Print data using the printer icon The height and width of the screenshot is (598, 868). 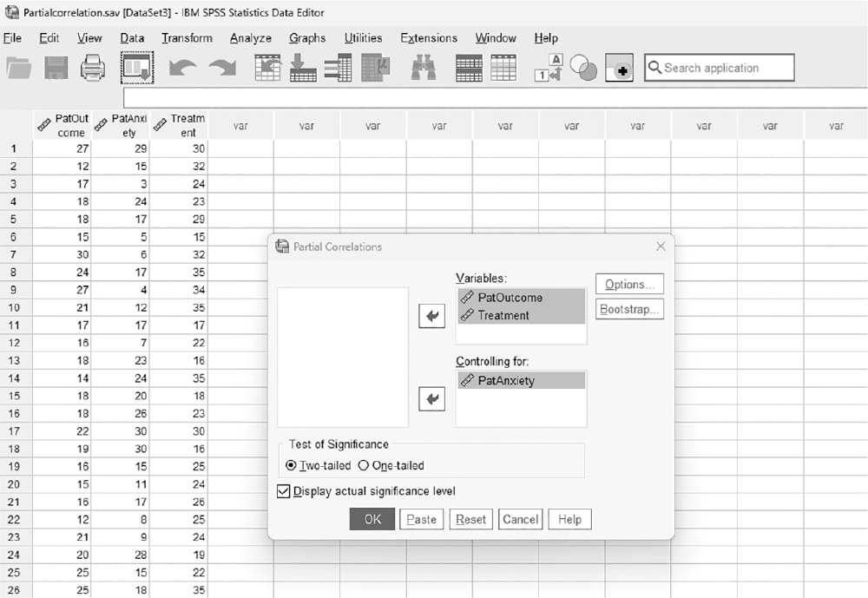pyautogui.click(x=93, y=68)
